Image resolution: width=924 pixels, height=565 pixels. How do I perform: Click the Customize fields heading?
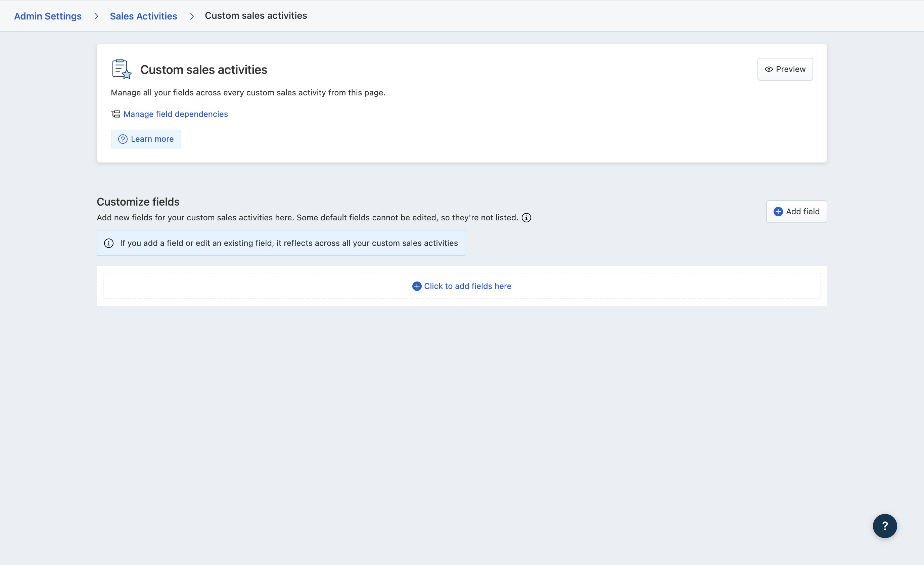pyautogui.click(x=138, y=202)
